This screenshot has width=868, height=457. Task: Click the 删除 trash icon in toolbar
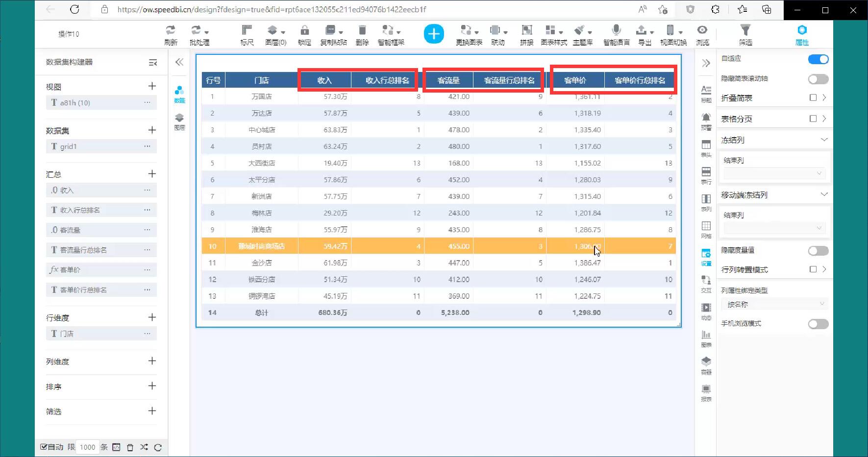362,30
